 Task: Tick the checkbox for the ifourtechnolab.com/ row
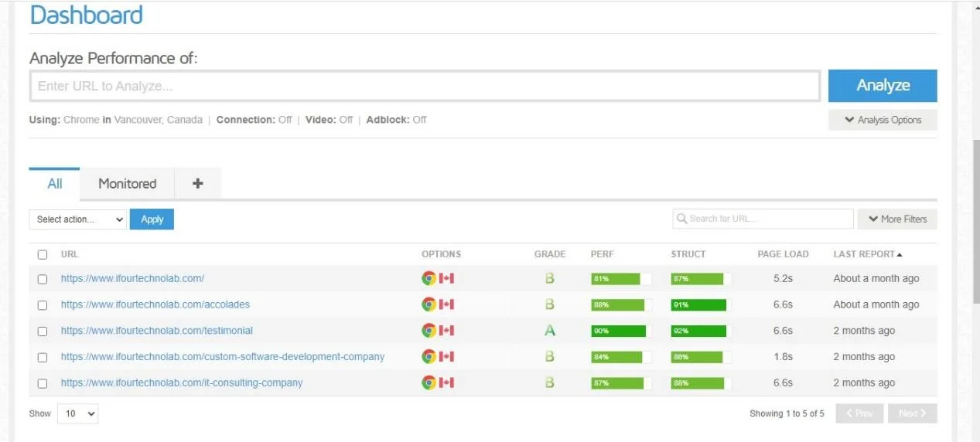43,279
